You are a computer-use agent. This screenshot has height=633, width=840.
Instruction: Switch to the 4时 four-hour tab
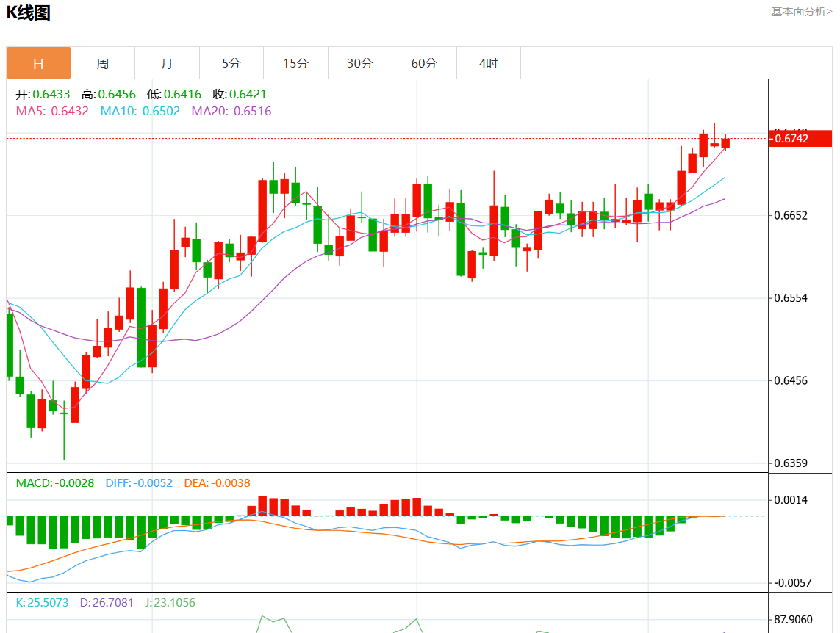click(x=488, y=63)
